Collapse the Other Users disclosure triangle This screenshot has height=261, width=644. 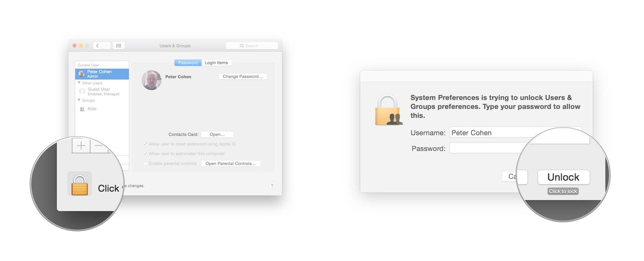click(79, 83)
